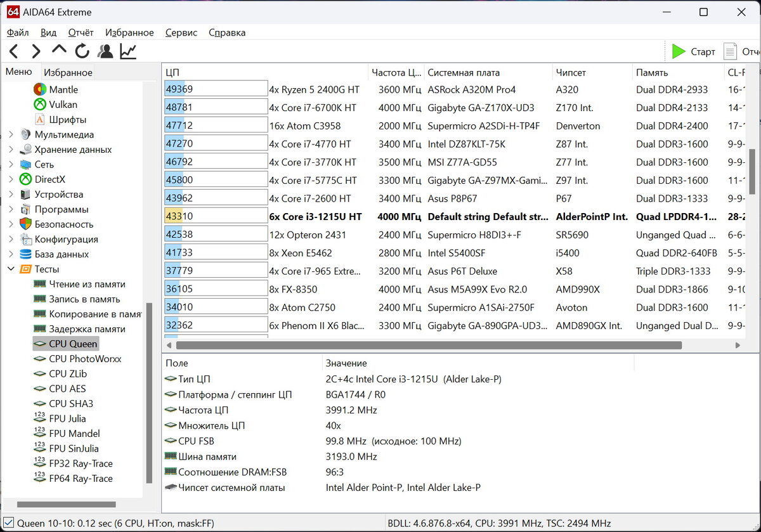The image size is (761, 532).
Task: Click the results table horizontal scrollbar thumb
Action: (x=429, y=346)
